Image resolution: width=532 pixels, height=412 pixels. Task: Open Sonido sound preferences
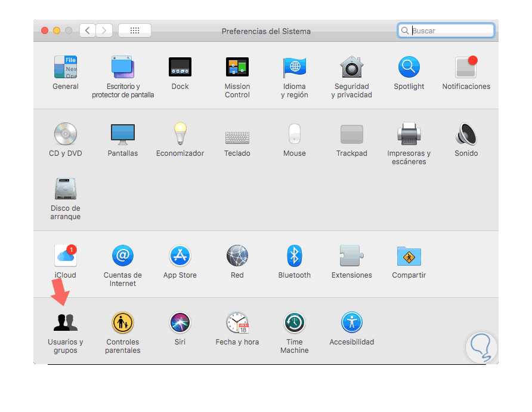(466, 134)
